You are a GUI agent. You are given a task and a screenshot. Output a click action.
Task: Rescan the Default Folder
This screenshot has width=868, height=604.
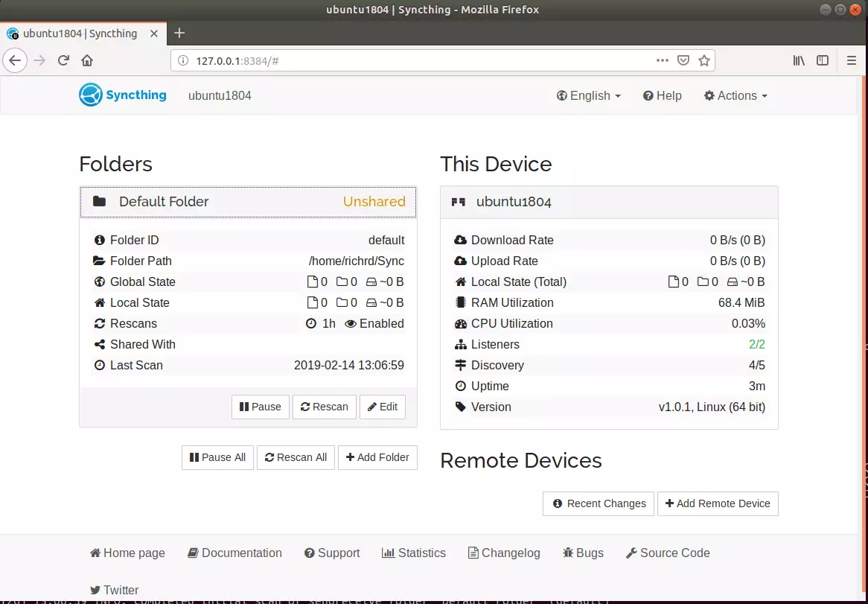pos(325,407)
